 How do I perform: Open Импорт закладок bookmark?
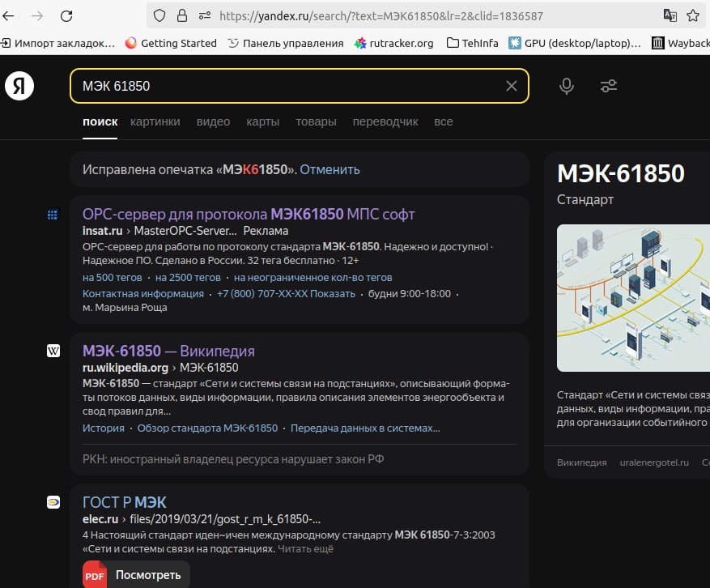(x=58, y=43)
